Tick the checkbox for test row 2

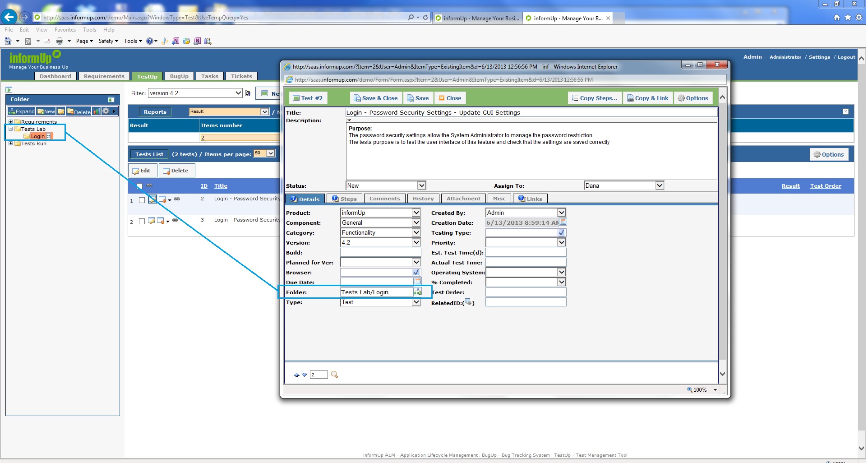[142, 221]
